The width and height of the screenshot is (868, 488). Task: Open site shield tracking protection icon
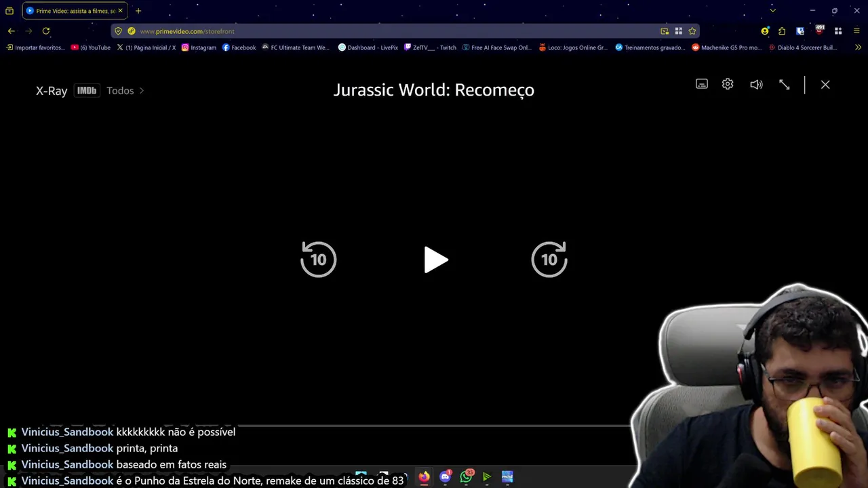point(118,31)
